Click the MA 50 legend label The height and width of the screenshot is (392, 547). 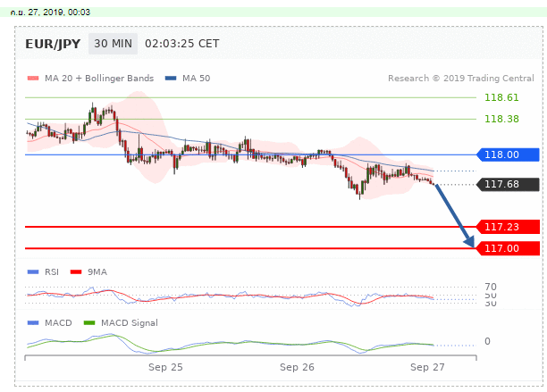(196, 79)
